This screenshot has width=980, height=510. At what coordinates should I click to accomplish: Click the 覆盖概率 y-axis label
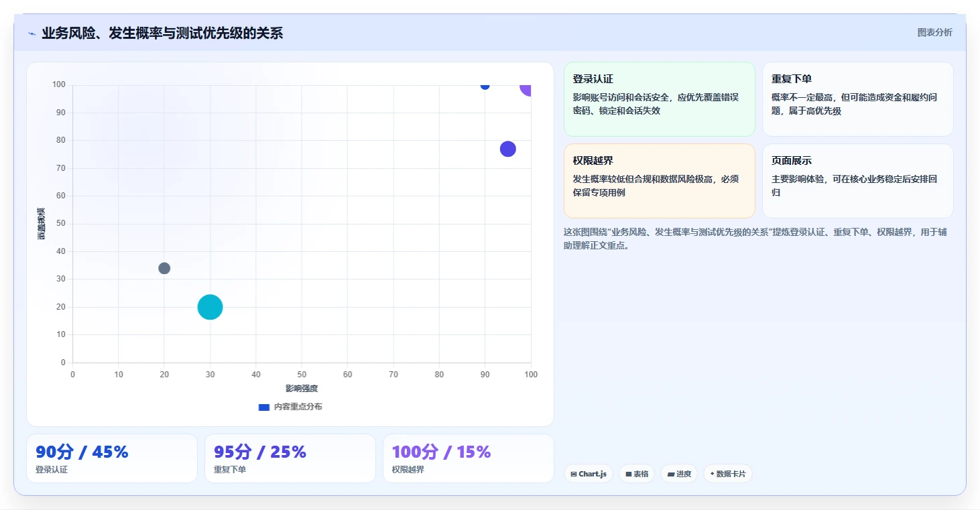click(42, 224)
